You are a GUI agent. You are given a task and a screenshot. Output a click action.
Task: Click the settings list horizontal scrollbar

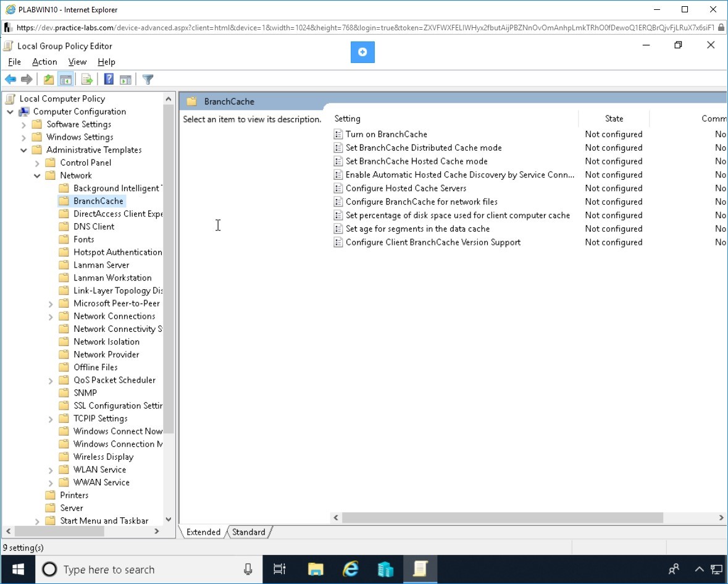503,517
